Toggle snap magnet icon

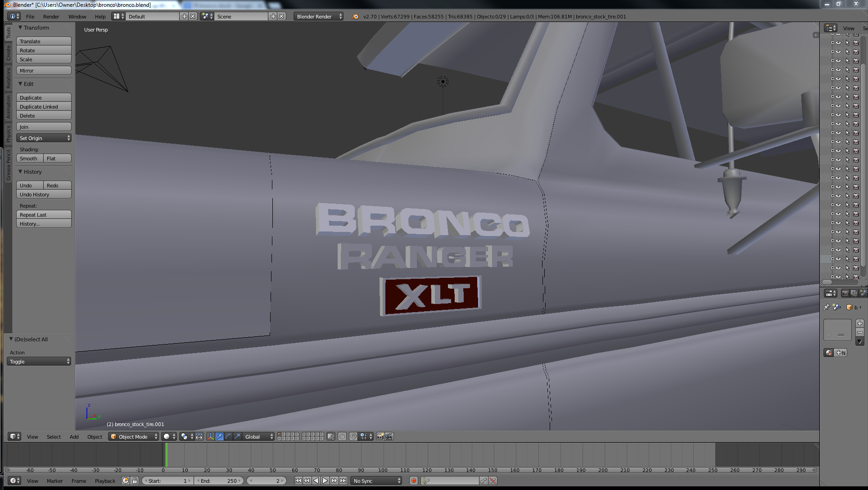pos(353,437)
